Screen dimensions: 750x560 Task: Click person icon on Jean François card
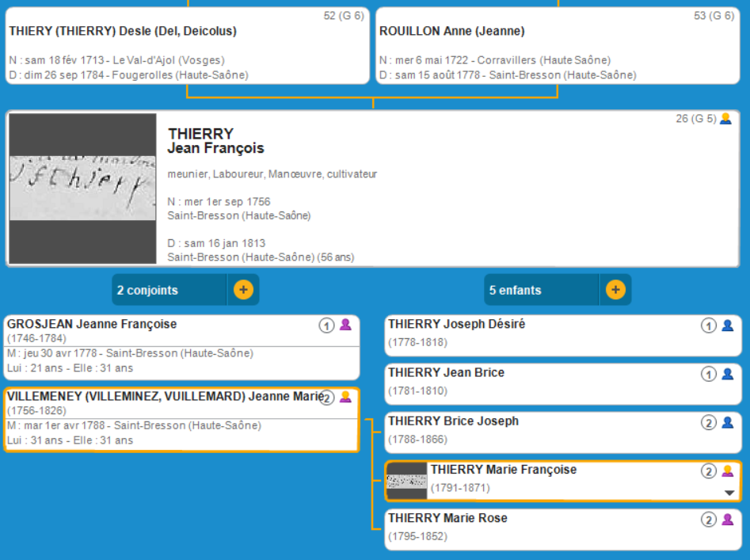[x=725, y=119]
